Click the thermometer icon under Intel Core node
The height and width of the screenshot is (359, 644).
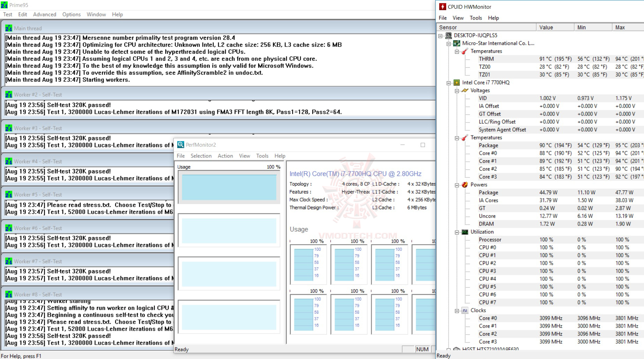[465, 138]
